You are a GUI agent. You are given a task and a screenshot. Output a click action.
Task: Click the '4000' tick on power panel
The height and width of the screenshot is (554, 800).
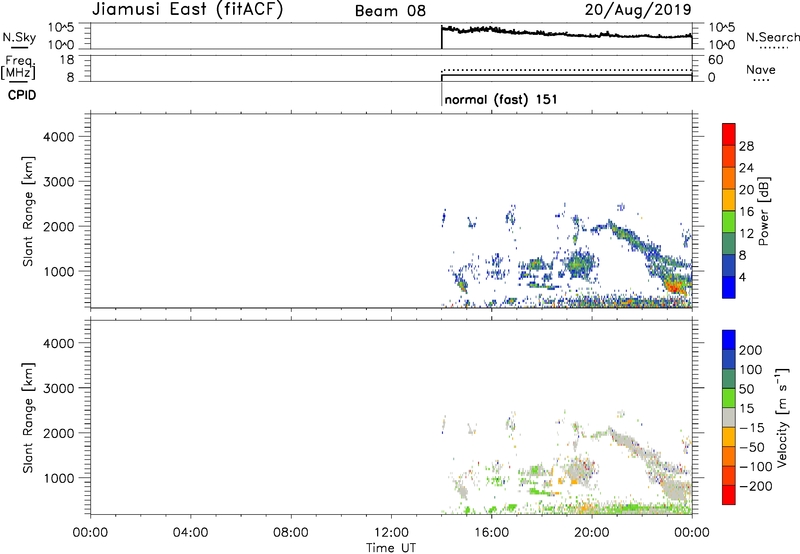click(59, 137)
